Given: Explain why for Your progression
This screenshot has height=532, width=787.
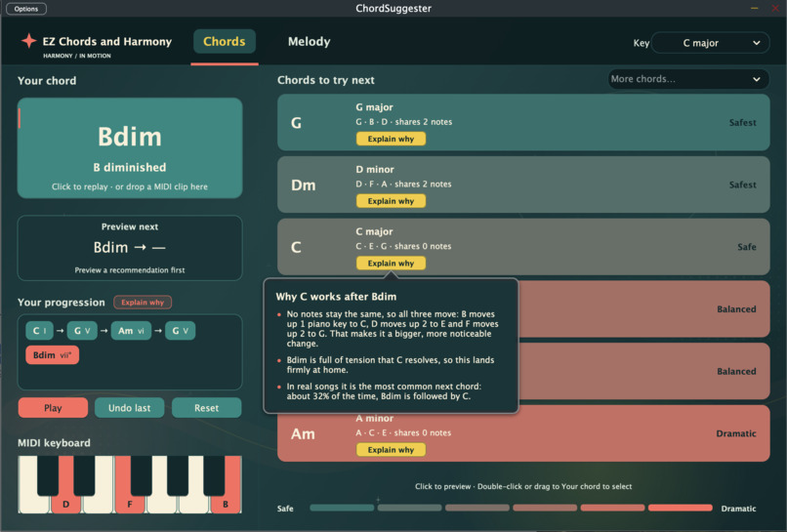Looking at the screenshot, I should click(143, 303).
